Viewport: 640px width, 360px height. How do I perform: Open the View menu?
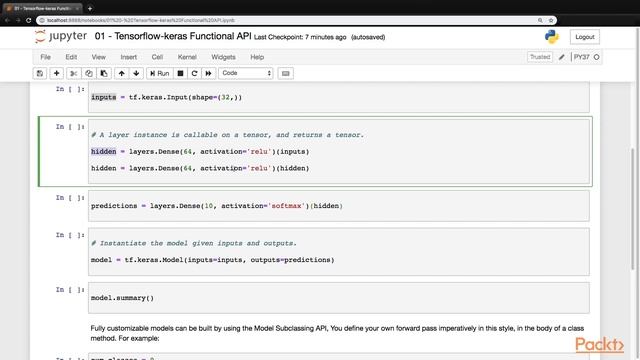(98, 57)
